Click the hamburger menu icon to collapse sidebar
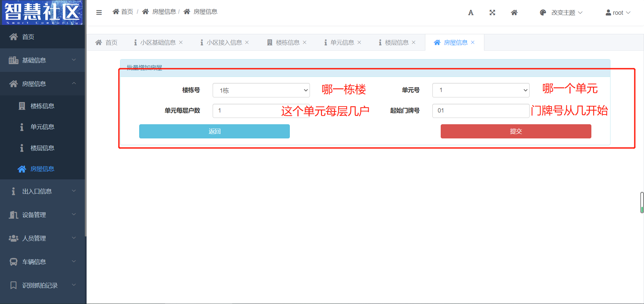 click(99, 12)
